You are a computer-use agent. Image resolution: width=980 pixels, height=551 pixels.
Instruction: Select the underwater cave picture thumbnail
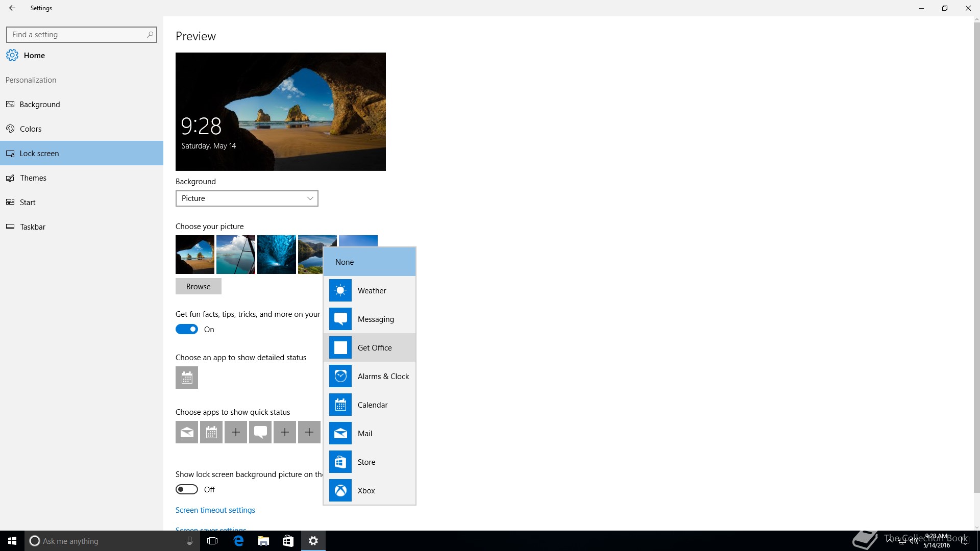(277, 255)
